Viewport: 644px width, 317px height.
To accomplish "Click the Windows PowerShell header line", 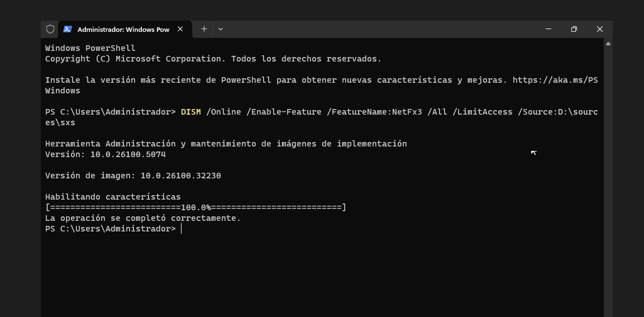I will click(90, 48).
